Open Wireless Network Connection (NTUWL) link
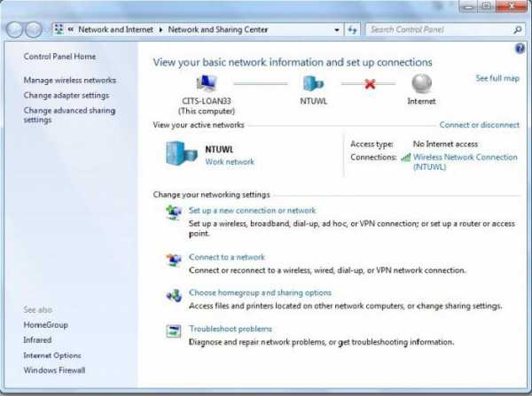 coord(465,162)
